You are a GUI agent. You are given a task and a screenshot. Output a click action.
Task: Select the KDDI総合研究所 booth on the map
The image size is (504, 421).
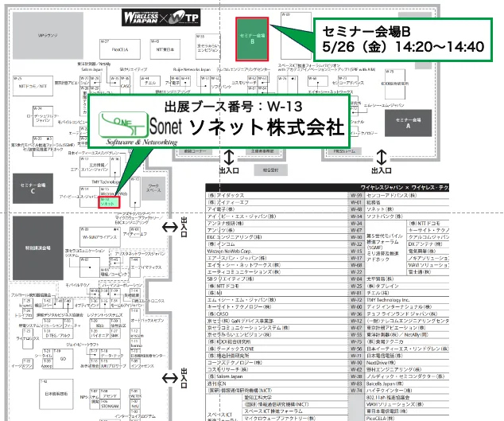[395, 84]
